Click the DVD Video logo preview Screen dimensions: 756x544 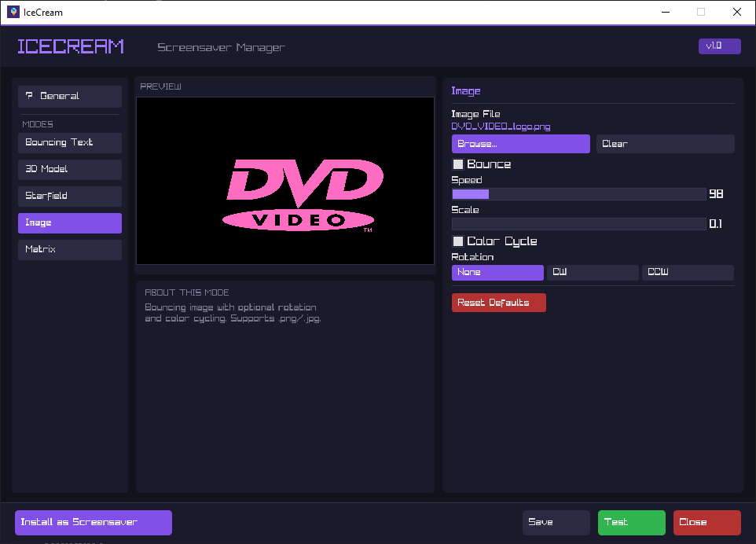pyautogui.click(x=304, y=195)
